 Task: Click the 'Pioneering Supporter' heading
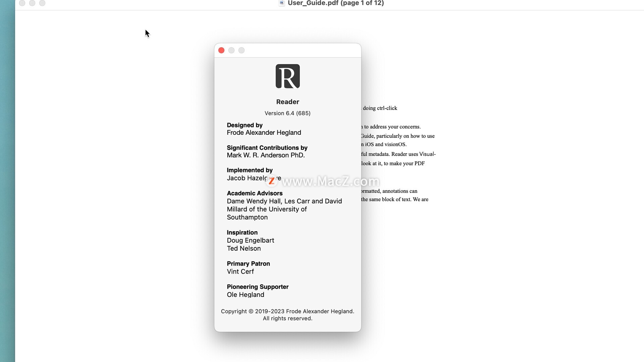pos(258,287)
